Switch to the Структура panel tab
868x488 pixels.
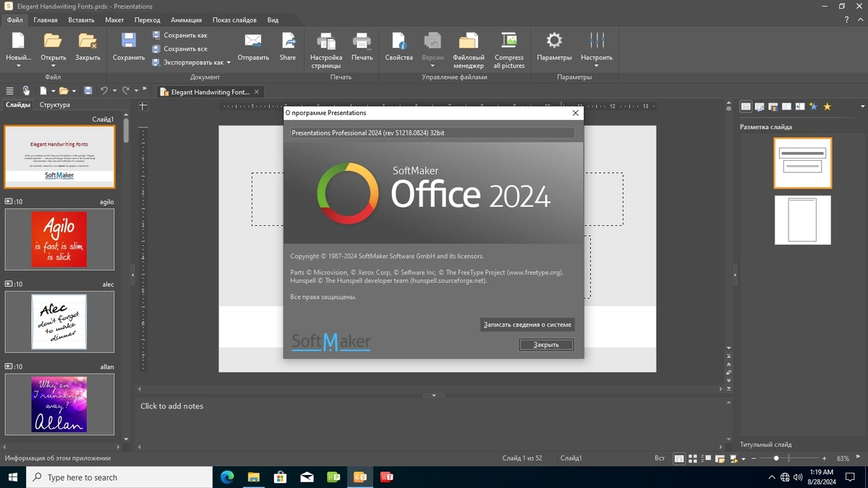tap(55, 105)
